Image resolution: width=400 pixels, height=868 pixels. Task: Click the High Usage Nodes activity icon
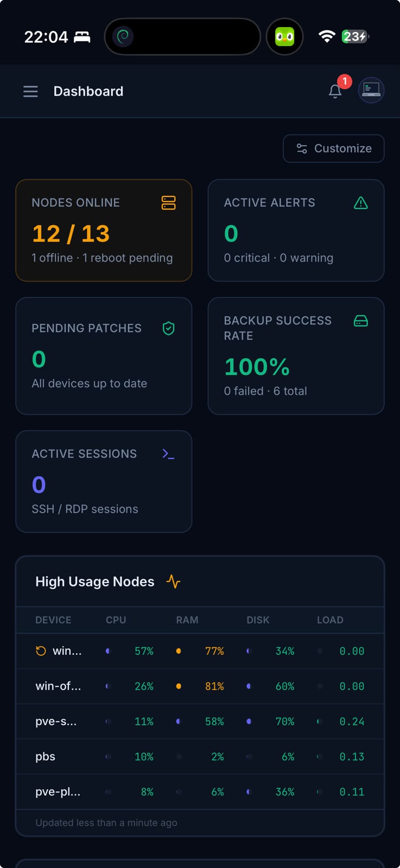coord(173,582)
